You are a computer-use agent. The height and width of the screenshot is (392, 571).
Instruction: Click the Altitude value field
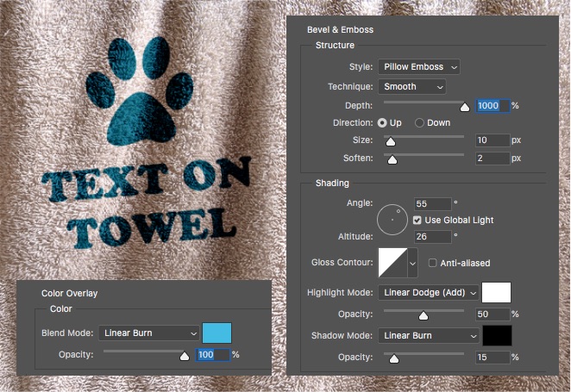click(x=433, y=236)
